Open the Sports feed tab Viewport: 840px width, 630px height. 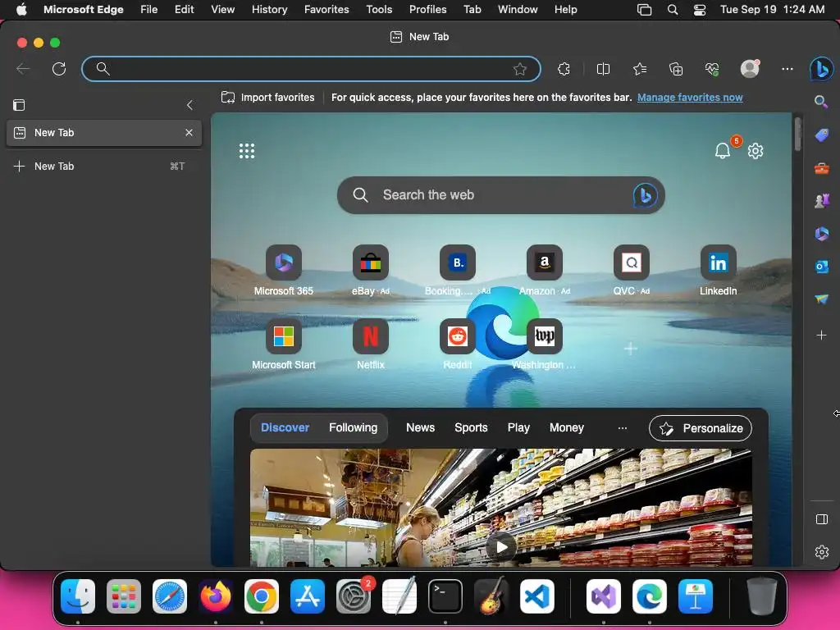point(471,427)
